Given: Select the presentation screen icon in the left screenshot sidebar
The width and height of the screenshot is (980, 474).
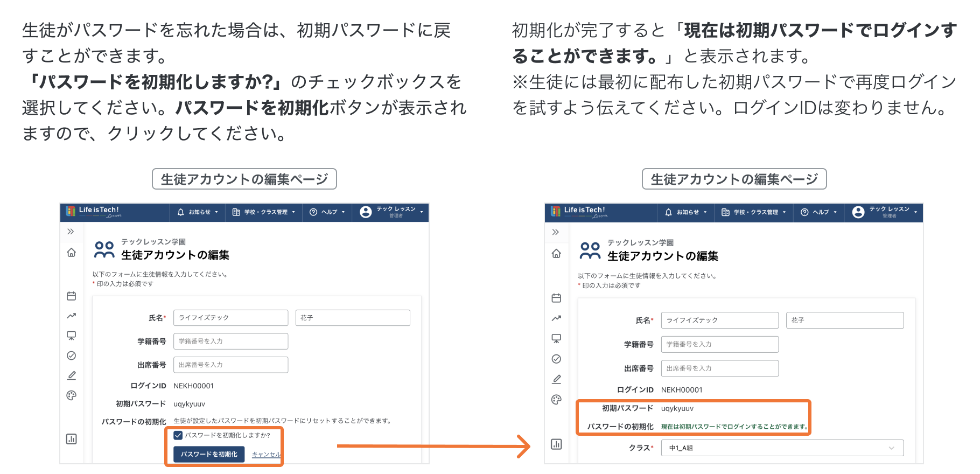Looking at the screenshot, I should click(71, 336).
